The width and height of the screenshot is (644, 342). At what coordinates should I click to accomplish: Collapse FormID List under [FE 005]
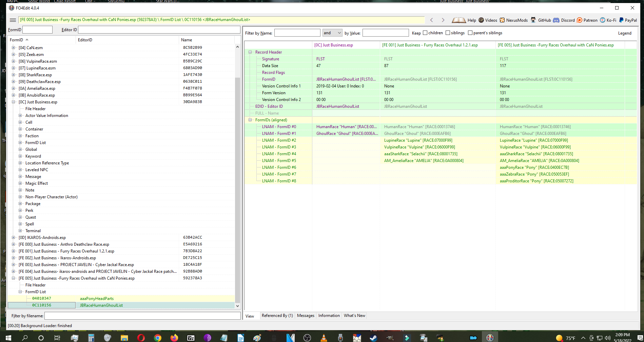pos(20,292)
